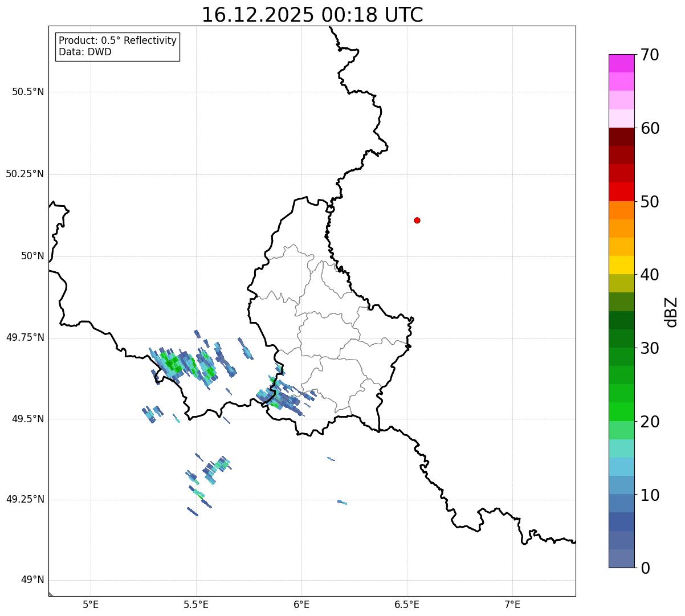
Task: Click the colorbar tick value '30'
Action: click(650, 348)
